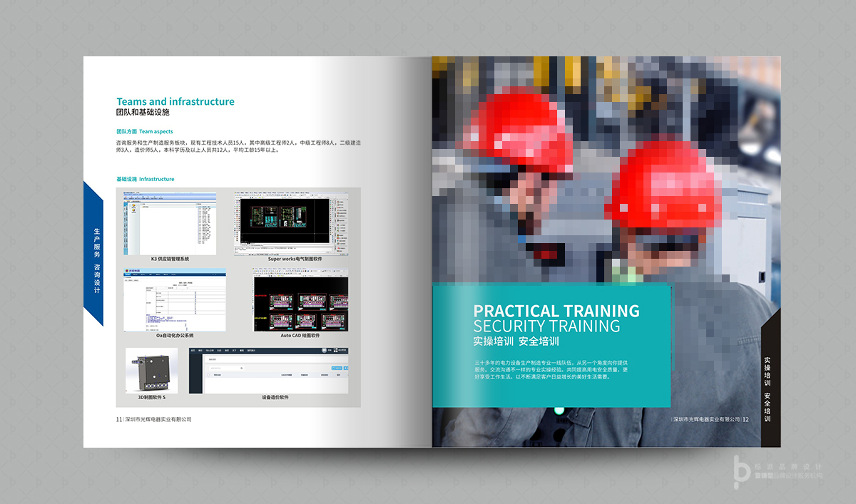Viewport: 856px width, 504px height.
Task: Select the Oa office automation system screenshot
Action: [175, 299]
